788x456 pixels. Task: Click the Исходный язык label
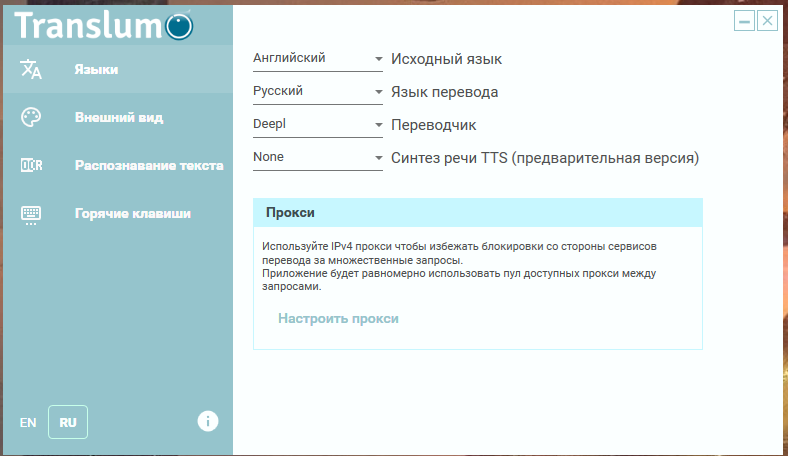coord(446,59)
